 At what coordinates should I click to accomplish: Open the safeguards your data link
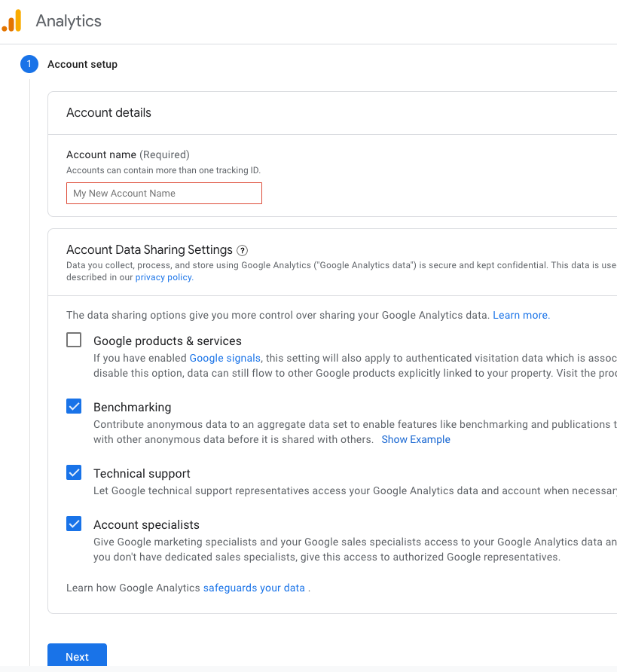(254, 588)
